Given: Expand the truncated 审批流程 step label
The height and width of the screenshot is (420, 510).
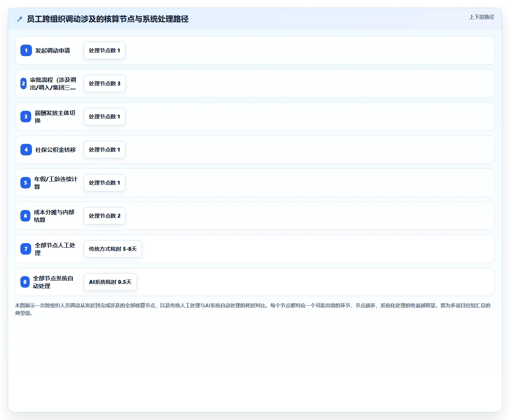Looking at the screenshot, I should [x=53, y=83].
